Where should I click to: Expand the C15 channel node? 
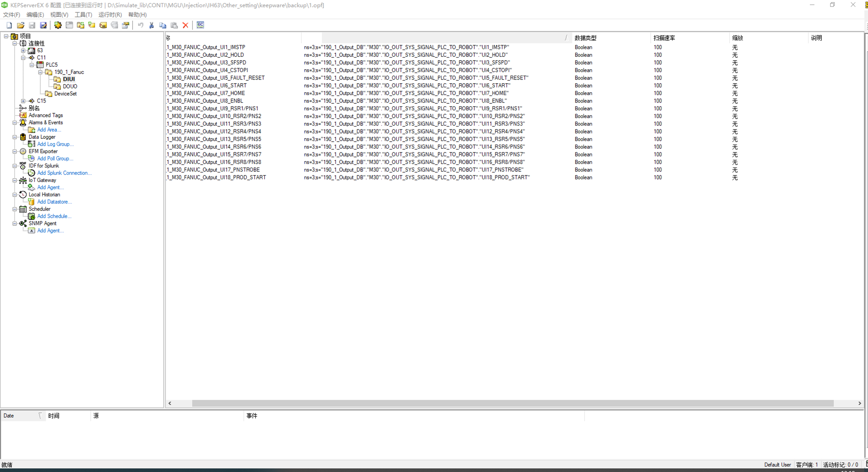click(x=23, y=101)
